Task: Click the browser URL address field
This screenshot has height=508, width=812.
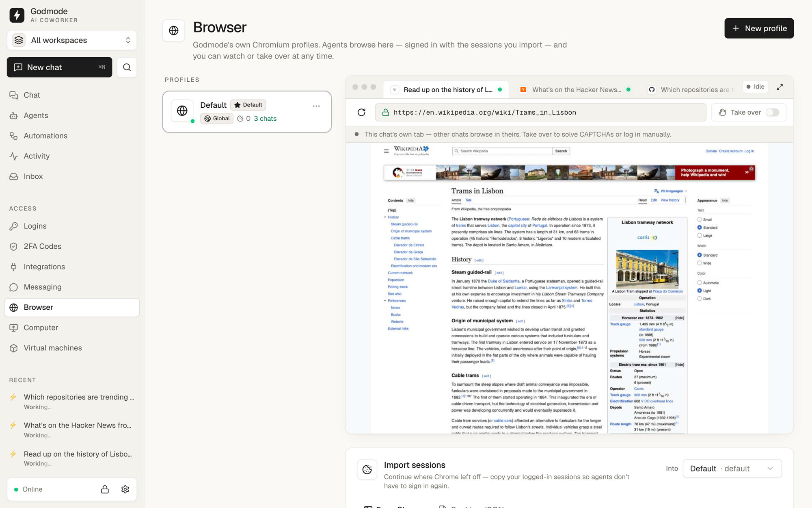Action: point(540,113)
